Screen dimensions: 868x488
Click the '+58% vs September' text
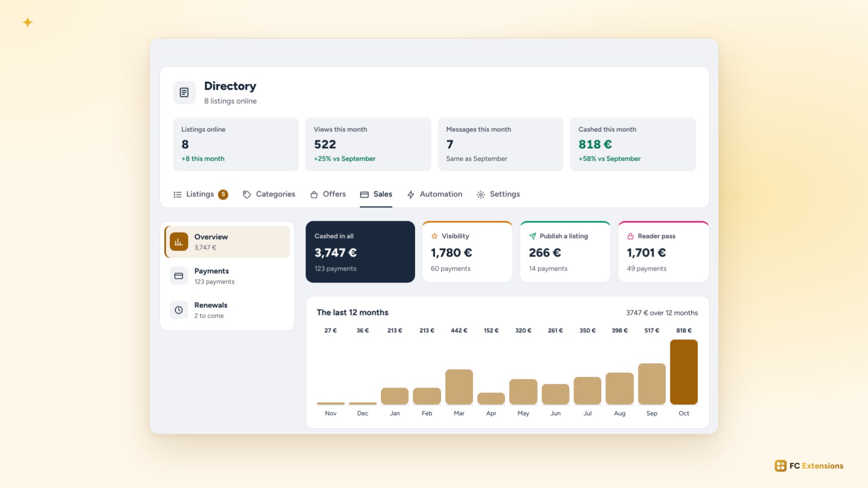pos(610,159)
